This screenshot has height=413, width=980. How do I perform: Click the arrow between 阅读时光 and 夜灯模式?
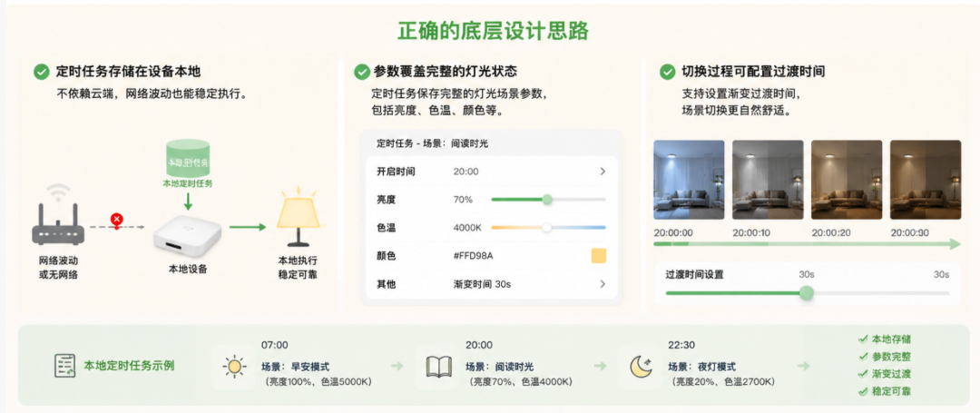pyautogui.click(x=600, y=366)
